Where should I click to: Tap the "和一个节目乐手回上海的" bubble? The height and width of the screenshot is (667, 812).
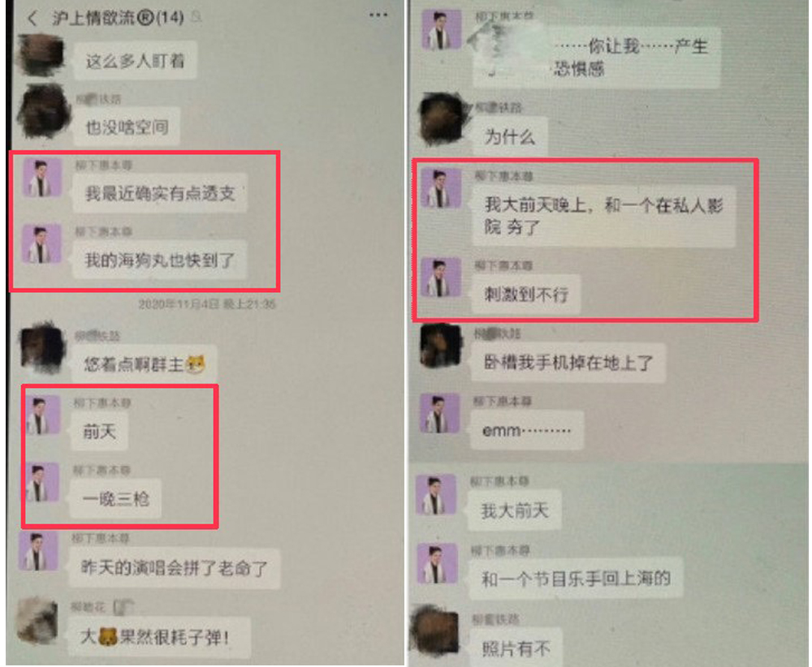576,578
